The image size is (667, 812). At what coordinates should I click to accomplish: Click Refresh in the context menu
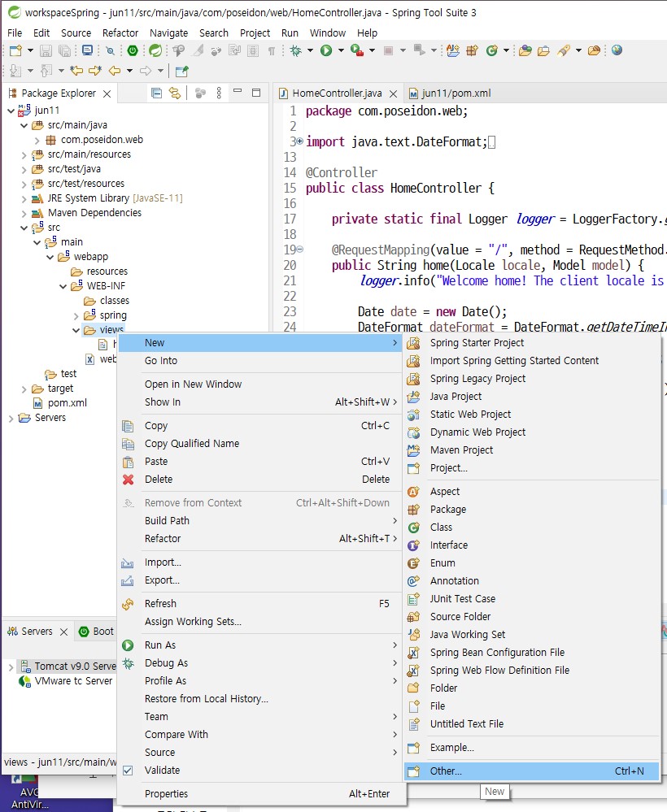(260, 603)
